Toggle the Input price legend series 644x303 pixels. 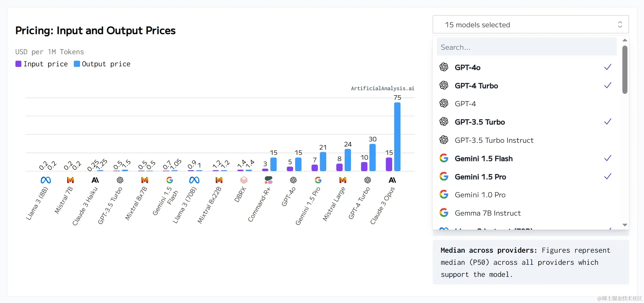(x=42, y=64)
